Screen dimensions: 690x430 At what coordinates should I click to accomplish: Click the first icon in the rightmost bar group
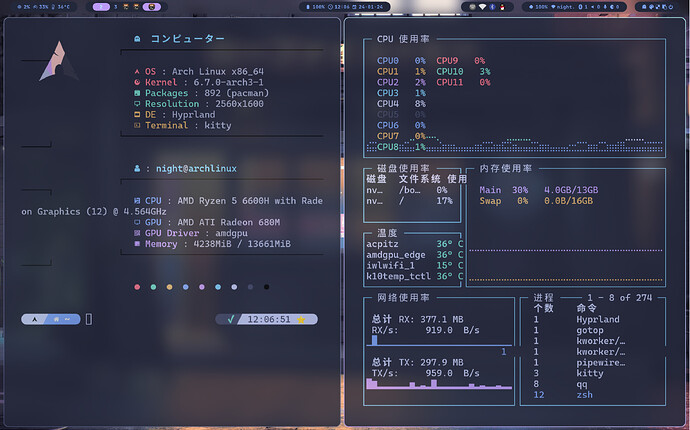click(x=644, y=7)
